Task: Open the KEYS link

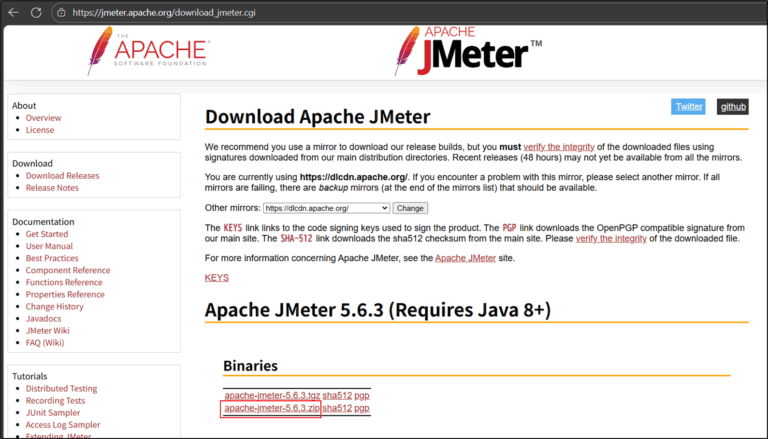Action: coord(217,278)
